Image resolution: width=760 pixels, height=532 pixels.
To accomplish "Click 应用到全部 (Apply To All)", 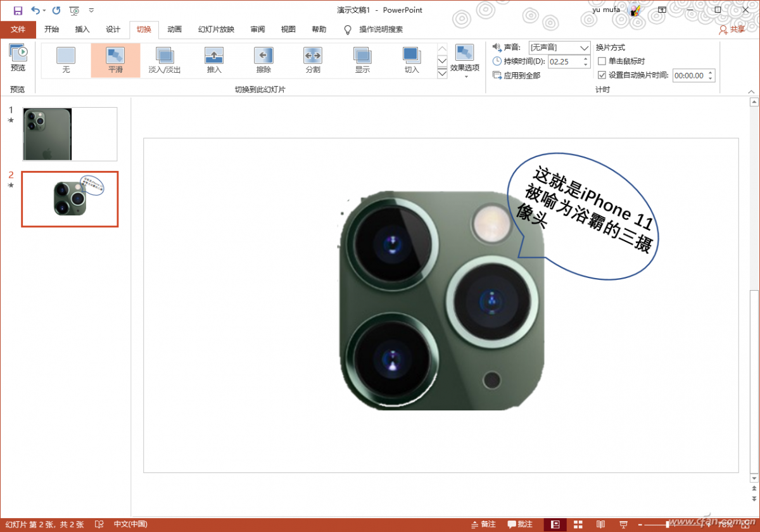I will (x=516, y=75).
